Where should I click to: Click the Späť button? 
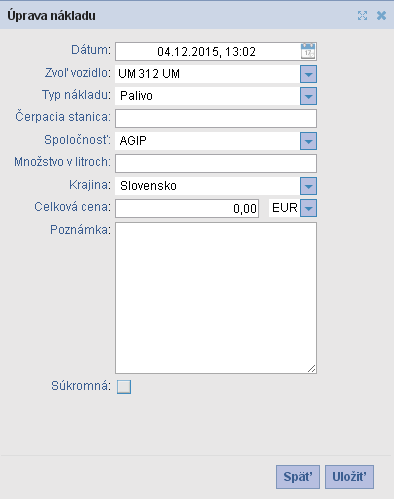point(298,477)
